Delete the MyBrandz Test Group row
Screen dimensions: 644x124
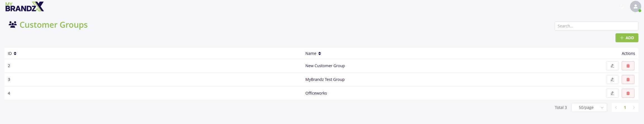pos(628,79)
